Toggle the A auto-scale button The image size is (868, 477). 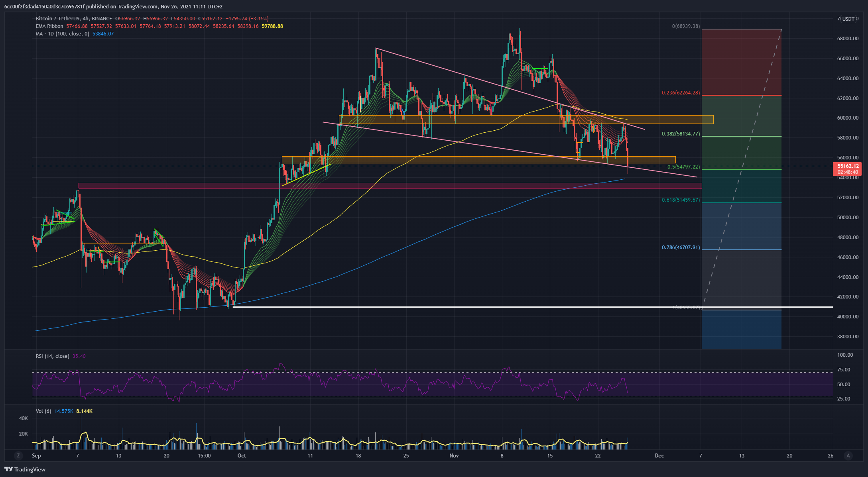[x=848, y=455]
